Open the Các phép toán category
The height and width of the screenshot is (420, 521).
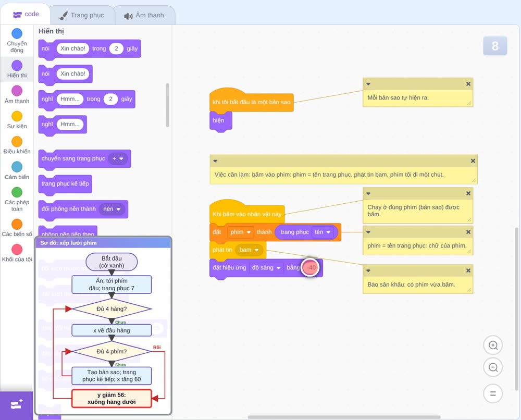(17, 199)
